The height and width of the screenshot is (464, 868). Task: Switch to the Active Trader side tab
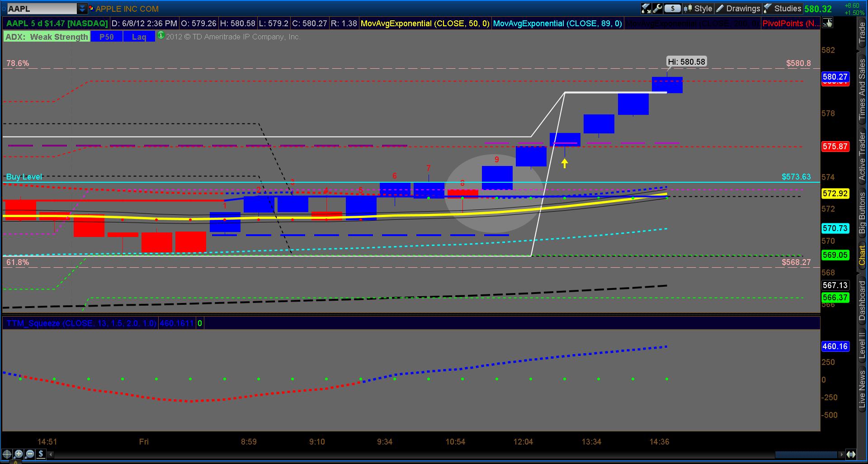pos(862,156)
